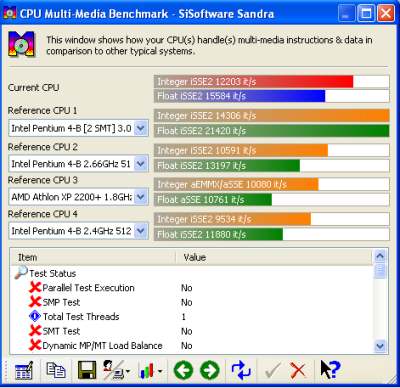This screenshot has width=400, height=388.
Task: Click the red Integer iSSE2 12203 bar
Action: (x=253, y=82)
